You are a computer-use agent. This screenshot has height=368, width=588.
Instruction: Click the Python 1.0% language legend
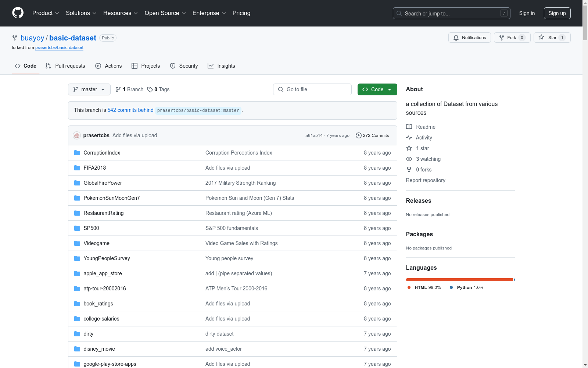click(x=467, y=287)
